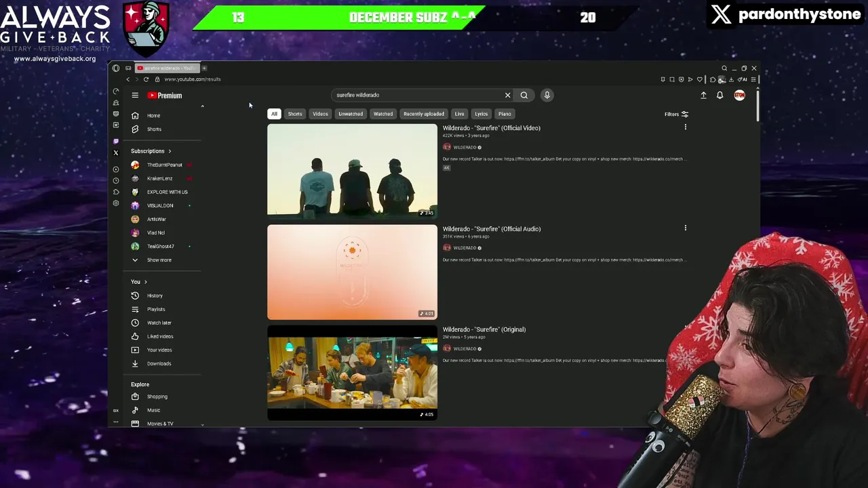The image size is (868, 488).
Task: Open the account avatar menu
Action: pyautogui.click(x=739, y=96)
